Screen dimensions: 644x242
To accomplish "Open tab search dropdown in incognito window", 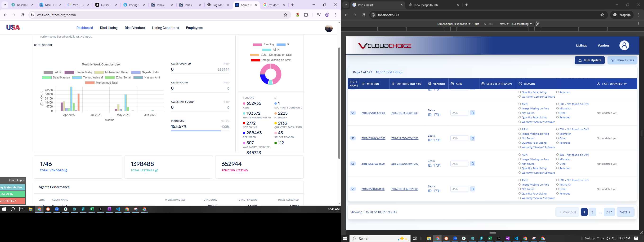I will (x=346, y=5).
